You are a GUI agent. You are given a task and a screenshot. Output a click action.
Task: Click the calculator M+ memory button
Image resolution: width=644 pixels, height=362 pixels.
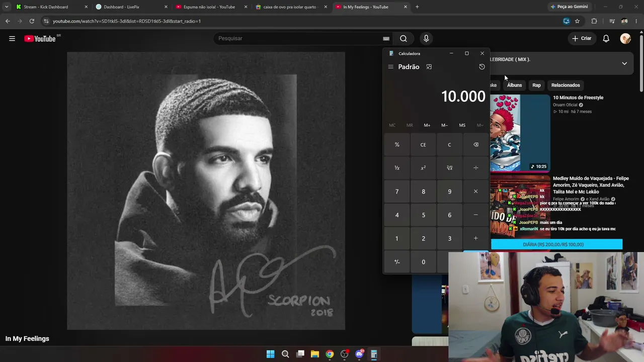click(427, 125)
